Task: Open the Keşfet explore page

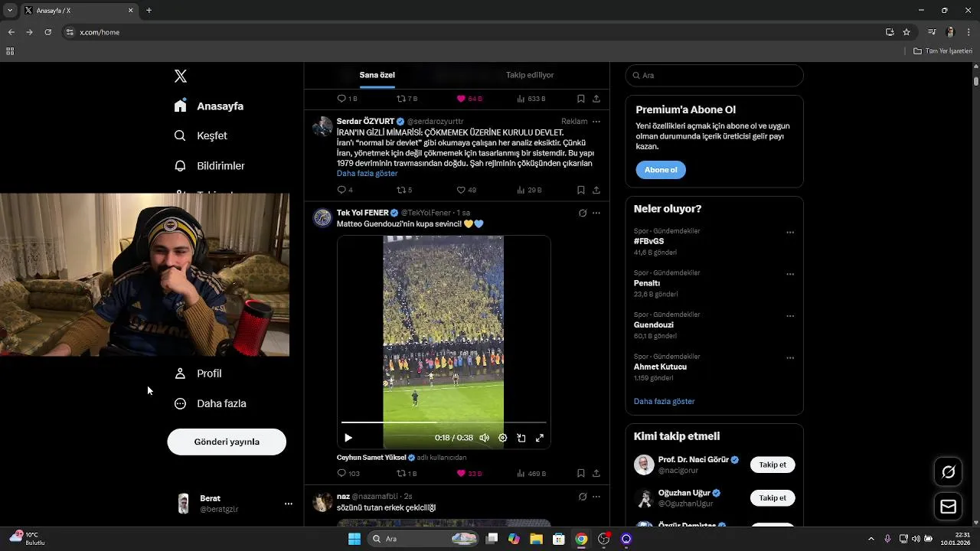Action: 201,135
